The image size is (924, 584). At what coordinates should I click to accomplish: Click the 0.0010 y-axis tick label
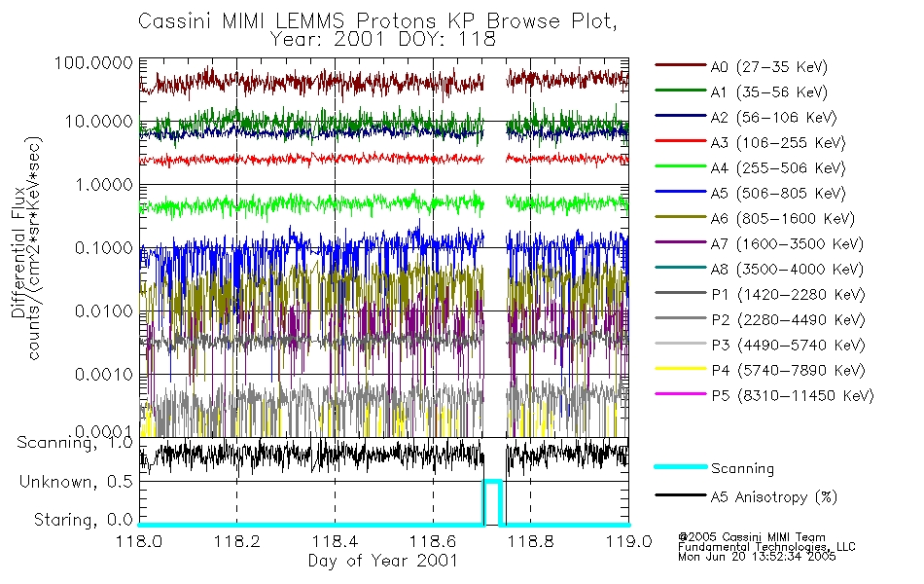coord(103,375)
